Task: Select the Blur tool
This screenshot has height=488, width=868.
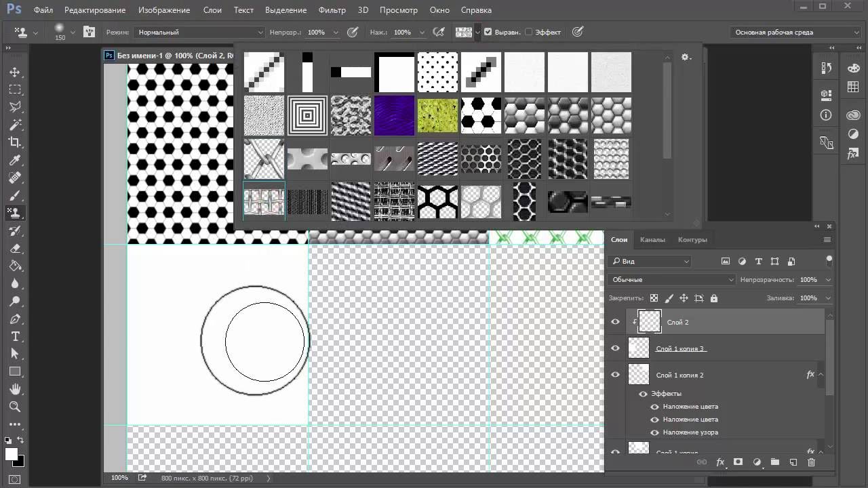Action: click(15, 283)
